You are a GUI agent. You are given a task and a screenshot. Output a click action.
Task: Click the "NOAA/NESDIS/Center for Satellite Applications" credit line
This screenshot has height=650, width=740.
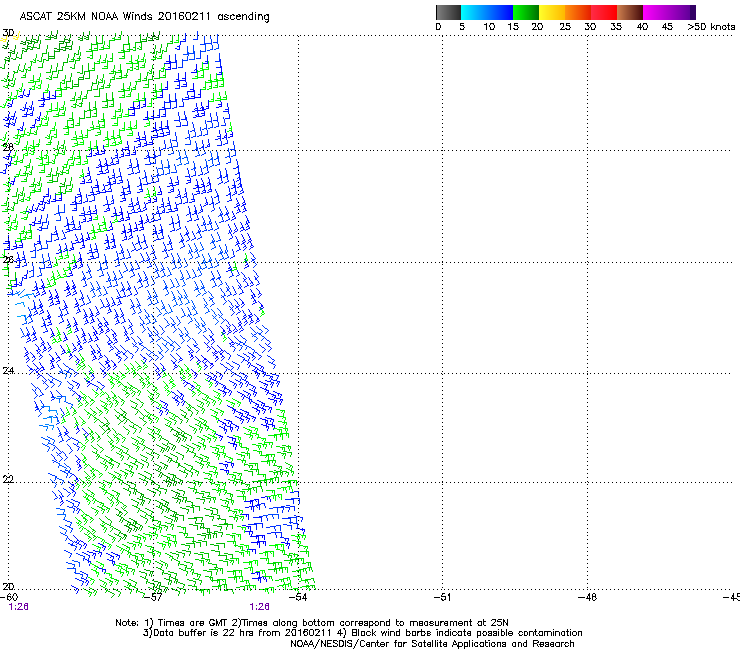click(432, 644)
